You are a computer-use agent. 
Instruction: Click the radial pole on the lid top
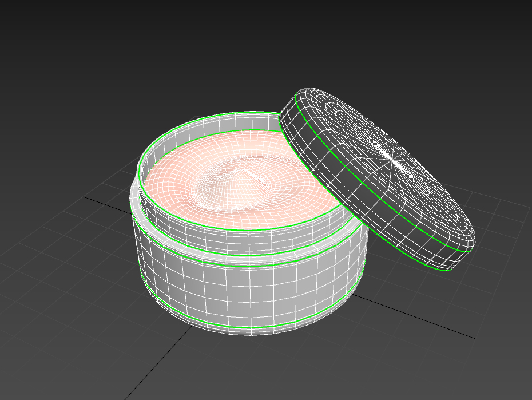tap(394, 159)
